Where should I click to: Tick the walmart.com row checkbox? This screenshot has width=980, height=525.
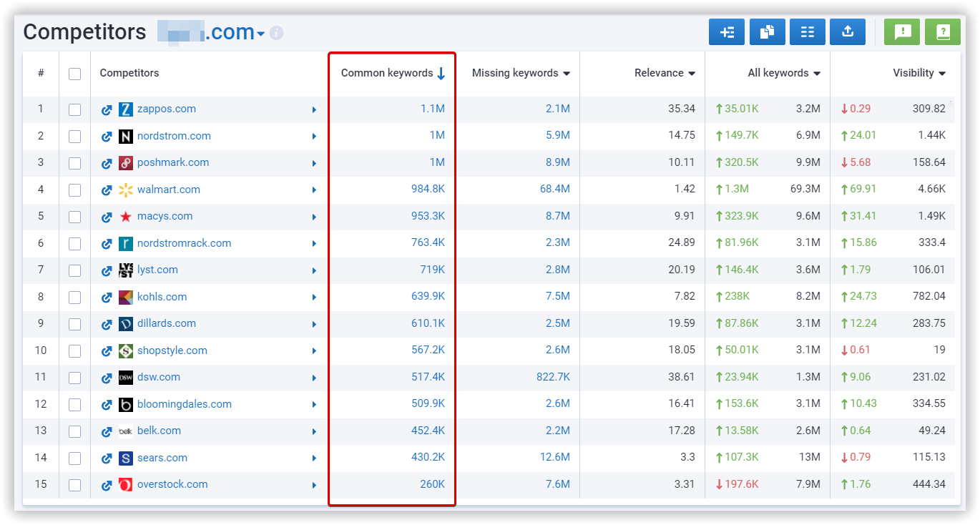pos(74,190)
